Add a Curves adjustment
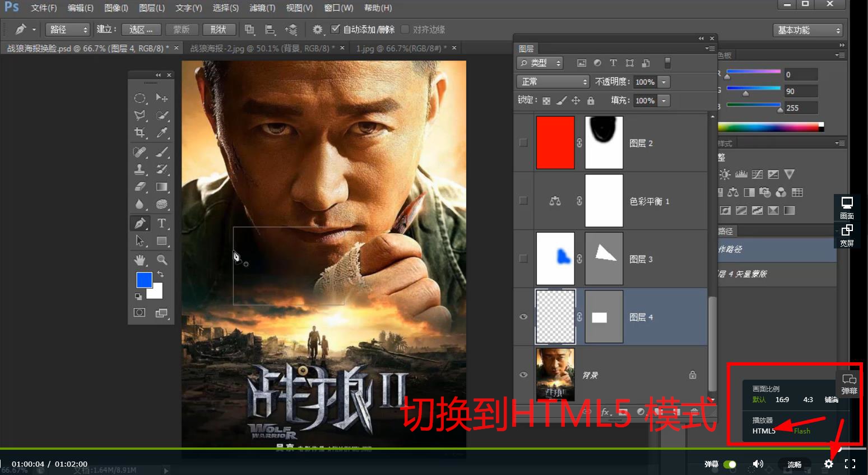The width and height of the screenshot is (868, 475). tap(757, 174)
